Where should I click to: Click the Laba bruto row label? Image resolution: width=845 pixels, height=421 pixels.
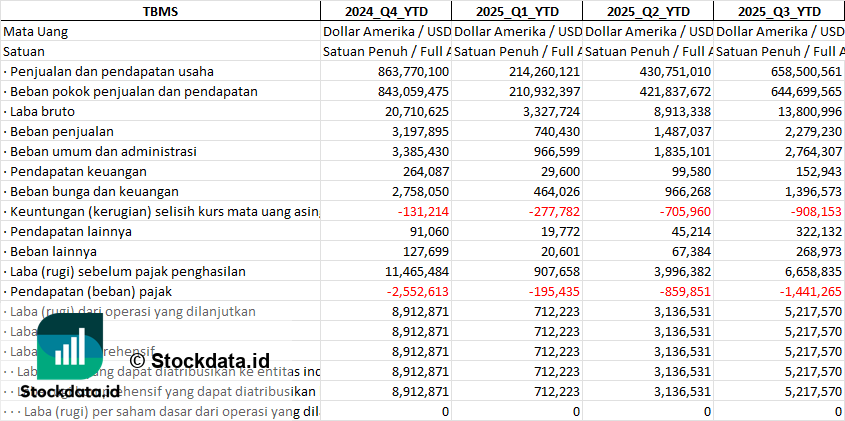39,112
